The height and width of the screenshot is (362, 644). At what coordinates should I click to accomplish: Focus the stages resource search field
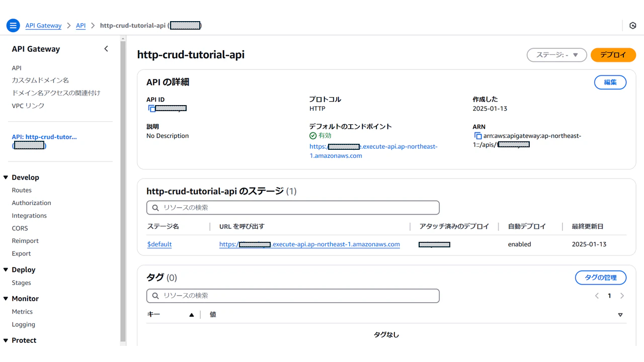tap(293, 208)
